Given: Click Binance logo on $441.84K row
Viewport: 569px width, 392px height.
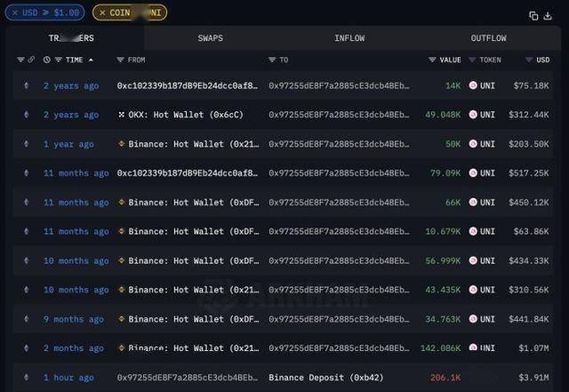Looking at the screenshot, I should pyautogui.click(x=121, y=319).
